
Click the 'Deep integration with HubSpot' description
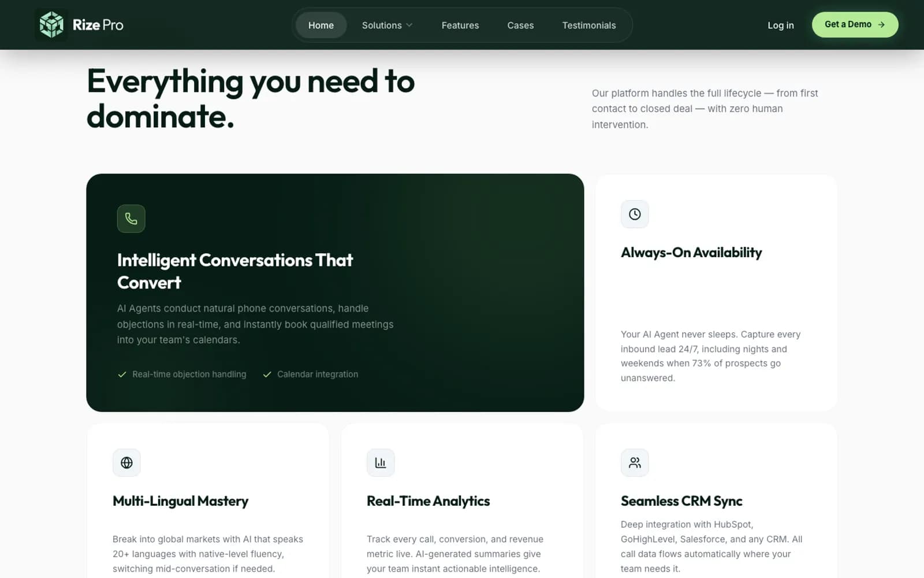click(x=711, y=546)
